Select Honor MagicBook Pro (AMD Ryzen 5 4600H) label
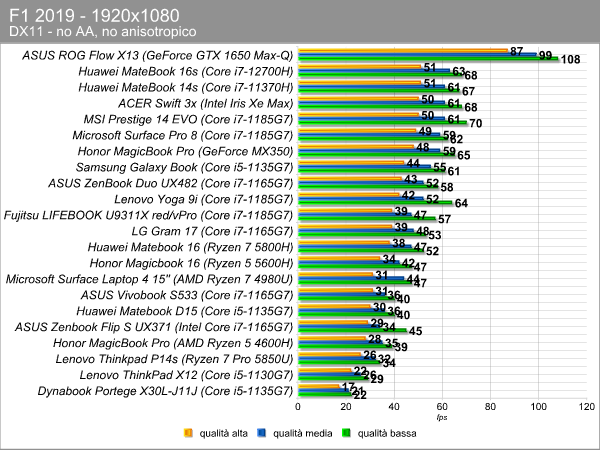This screenshot has height=450, width=600. pyautogui.click(x=173, y=343)
